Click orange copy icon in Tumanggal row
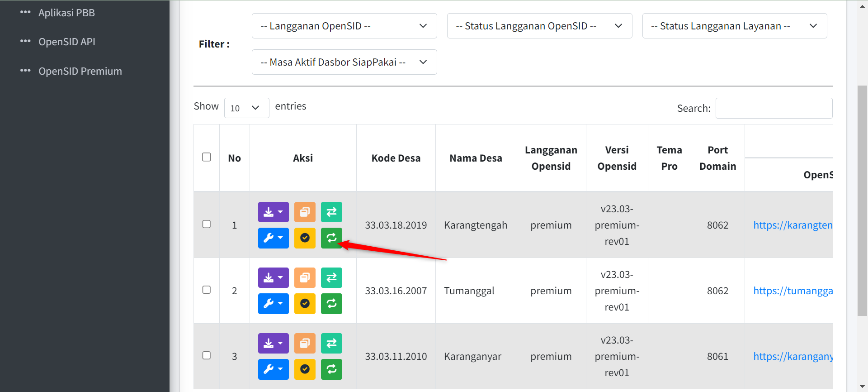This screenshot has height=392, width=868. (305, 277)
